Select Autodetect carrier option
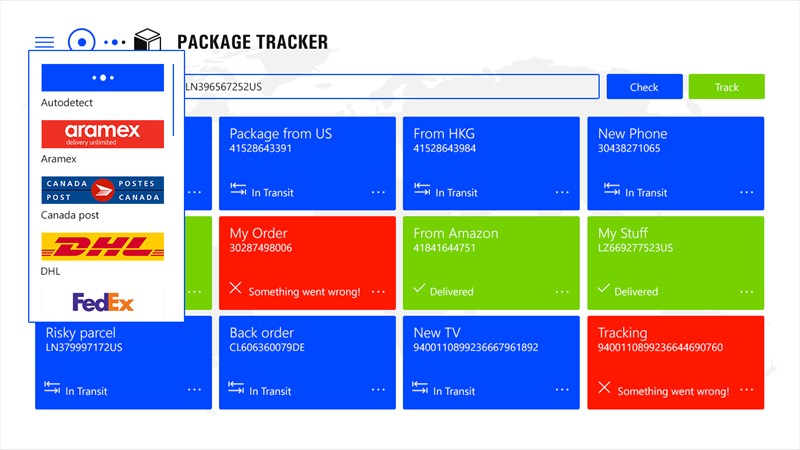800x450 pixels. click(x=103, y=78)
